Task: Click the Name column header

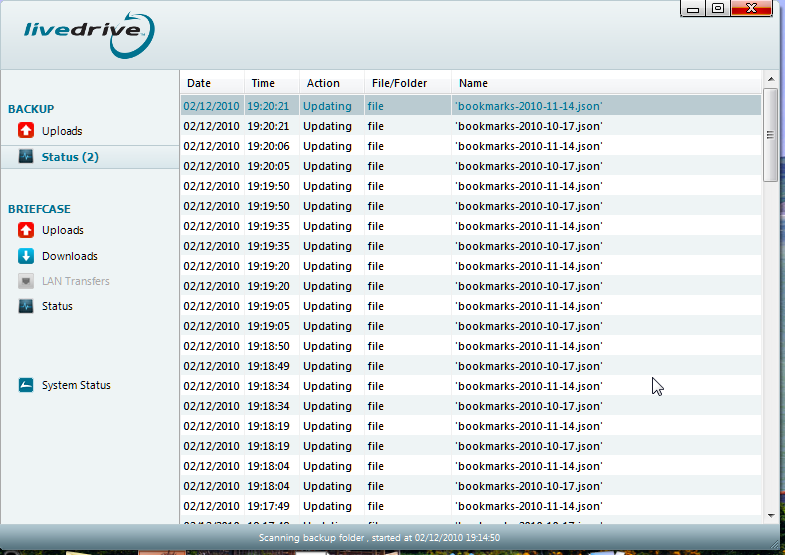Action: (473, 83)
